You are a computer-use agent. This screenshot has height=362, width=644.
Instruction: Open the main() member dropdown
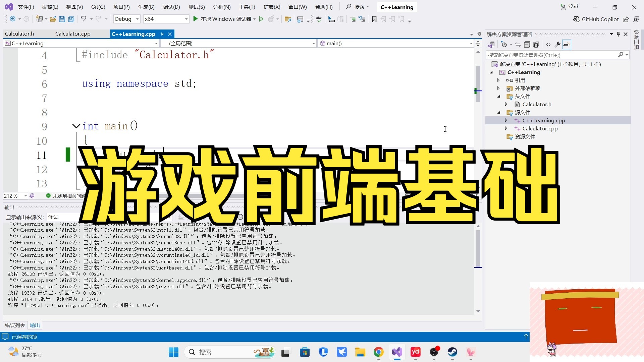point(396,44)
